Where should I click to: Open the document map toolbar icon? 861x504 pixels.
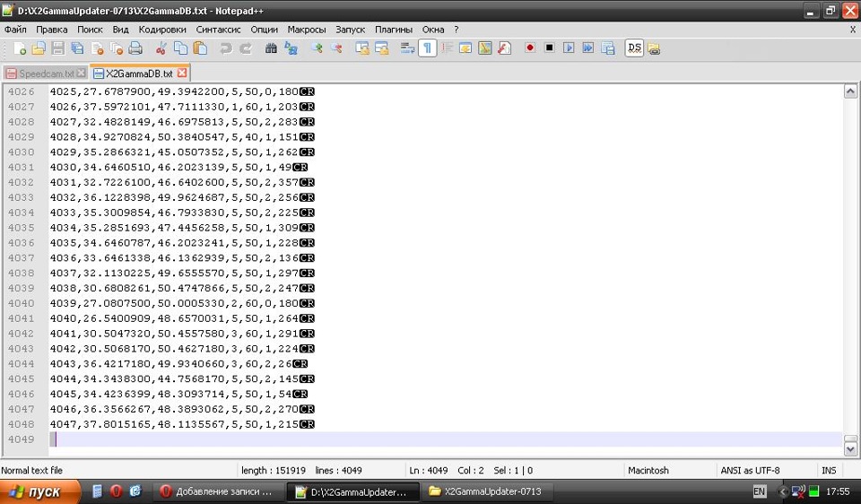click(x=485, y=48)
